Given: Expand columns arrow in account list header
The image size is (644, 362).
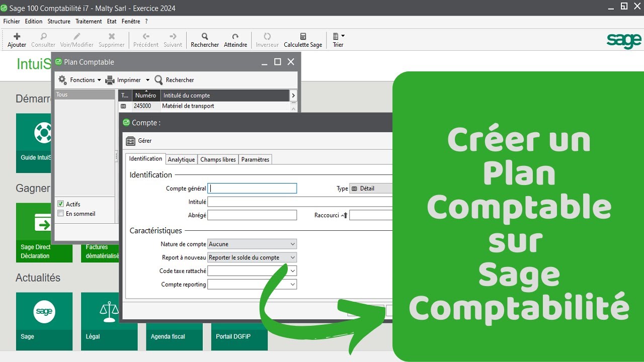Looking at the screenshot, I should pyautogui.click(x=293, y=96).
